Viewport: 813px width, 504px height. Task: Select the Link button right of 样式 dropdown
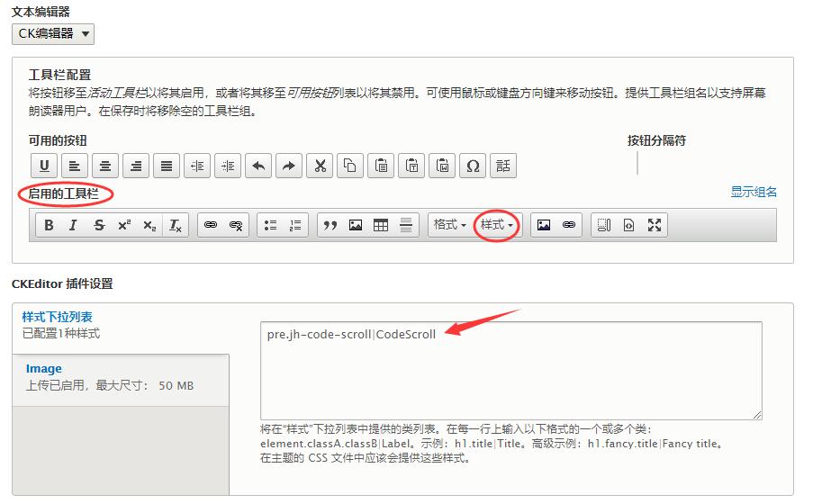(x=569, y=225)
